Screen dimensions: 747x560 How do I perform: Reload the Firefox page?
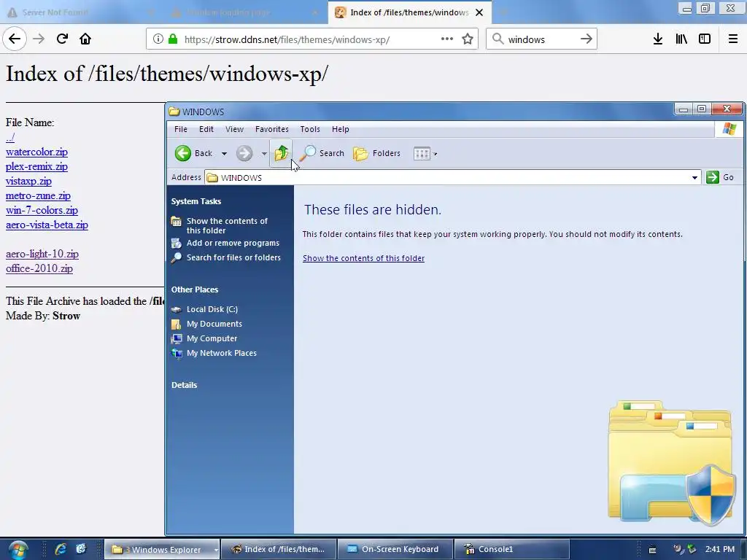(62, 39)
